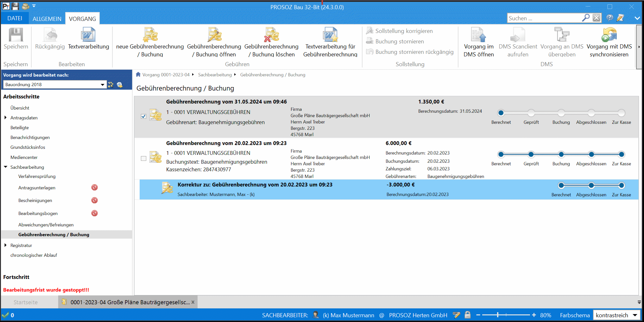Click the notepad pencil icon beside help
Viewport: 644px width, 322px height.
pos(621,18)
